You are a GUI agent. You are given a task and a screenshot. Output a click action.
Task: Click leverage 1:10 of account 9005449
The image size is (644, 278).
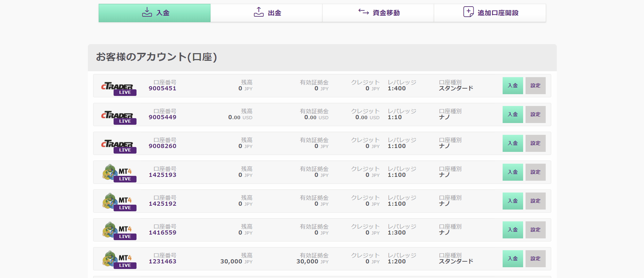395,117
